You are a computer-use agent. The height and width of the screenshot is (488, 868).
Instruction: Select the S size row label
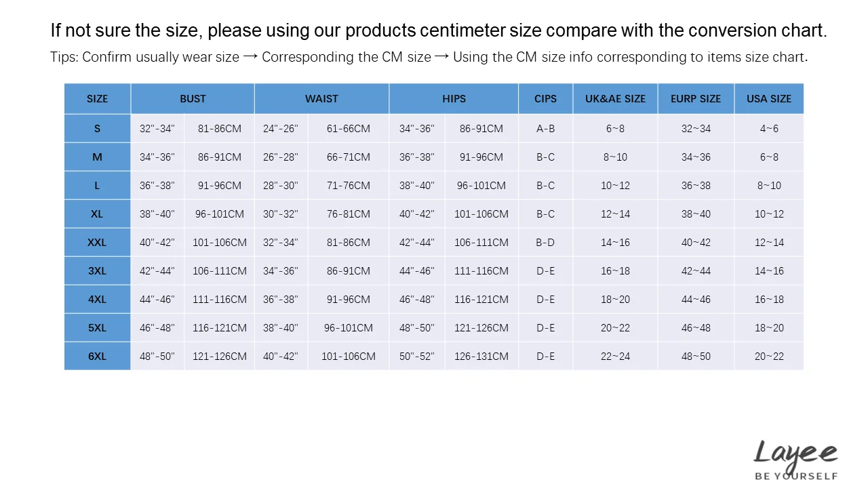click(x=98, y=128)
